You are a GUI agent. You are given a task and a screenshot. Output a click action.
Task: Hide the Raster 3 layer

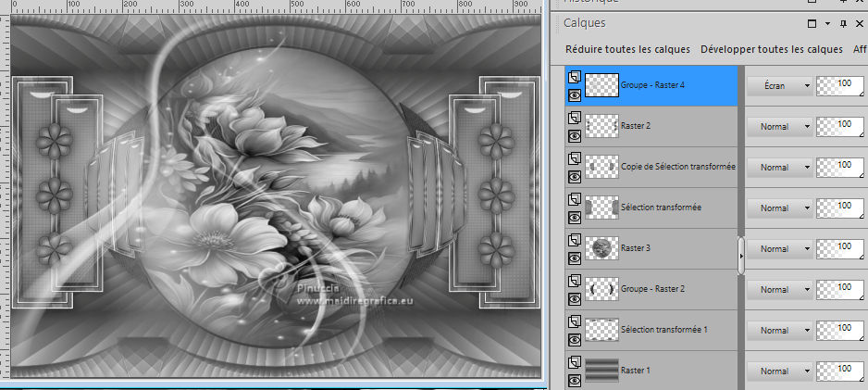tap(574, 258)
